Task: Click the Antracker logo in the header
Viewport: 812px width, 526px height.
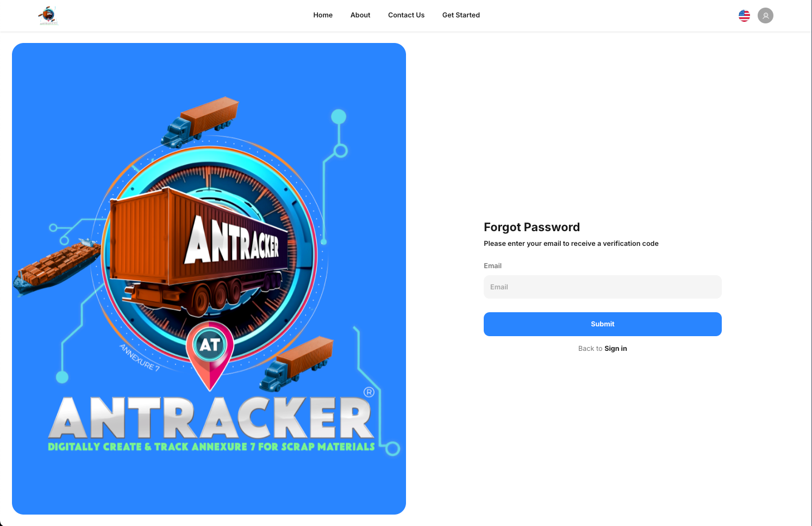Action: [48, 16]
